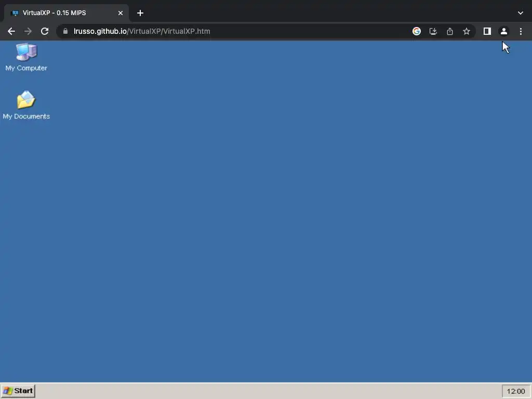Open the browser side panel
Screen dimensions: 532x399
click(x=487, y=31)
